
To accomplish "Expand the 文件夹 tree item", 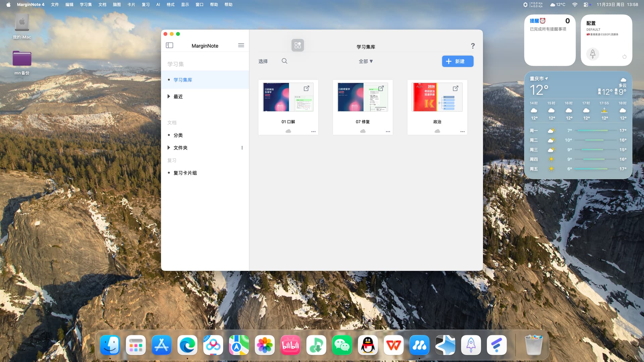I will [x=169, y=148].
